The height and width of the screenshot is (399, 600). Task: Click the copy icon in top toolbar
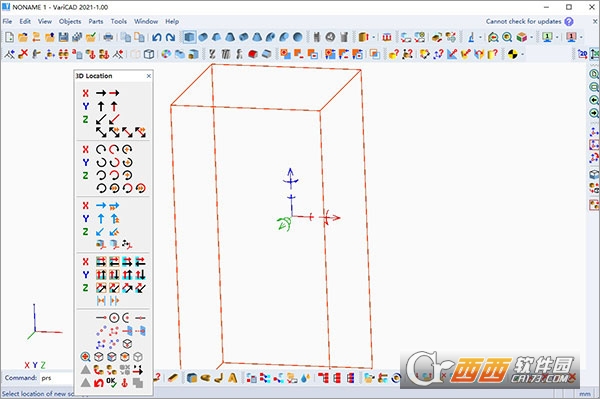click(x=126, y=37)
